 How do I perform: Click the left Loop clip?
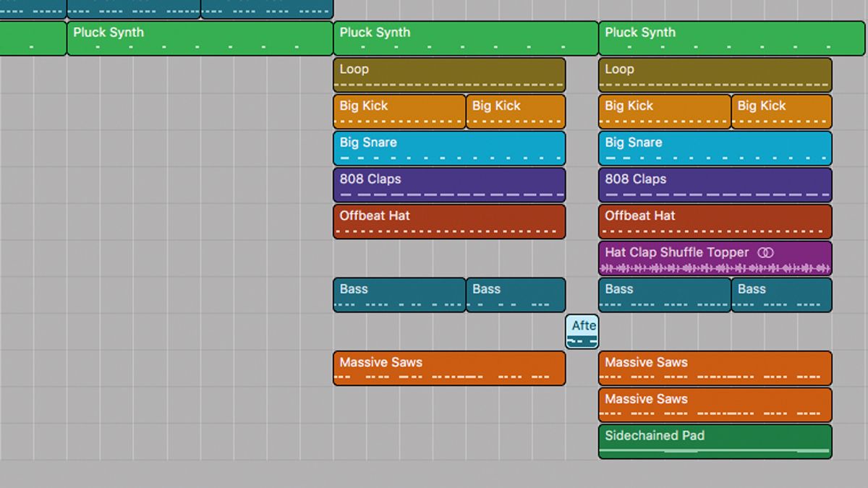coord(448,74)
